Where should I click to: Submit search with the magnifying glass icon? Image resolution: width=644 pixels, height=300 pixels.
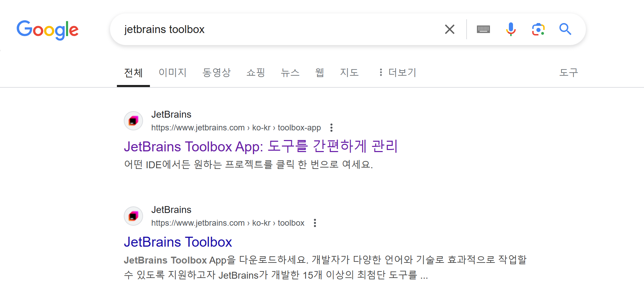pos(565,29)
